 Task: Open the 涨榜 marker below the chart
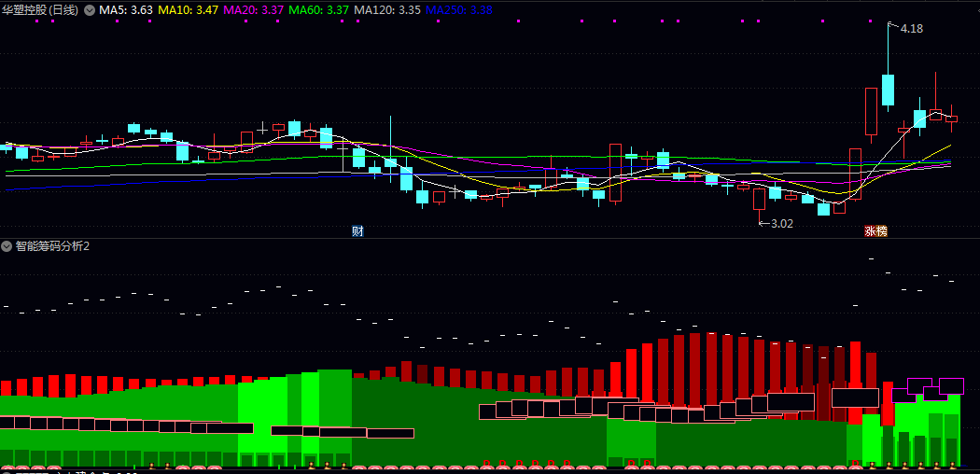[x=875, y=231]
